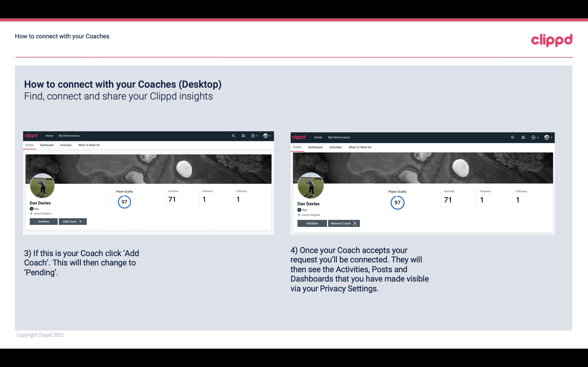The width and height of the screenshot is (588, 367).
Task: Click 'Unfollow' button on left profile view
Action: point(44,221)
